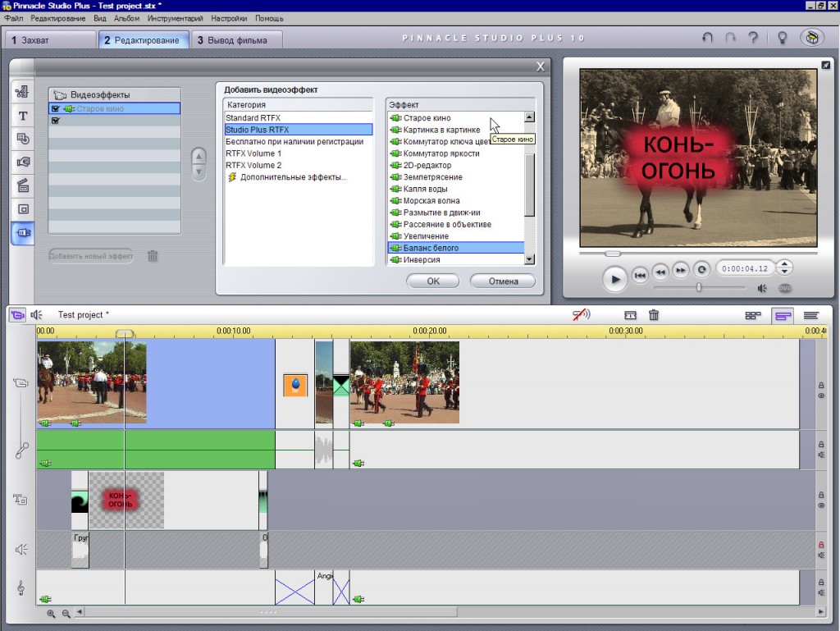The width and height of the screenshot is (840, 631).
Task: Mute the preview player speaker icon
Action: click(x=762, y=288)
